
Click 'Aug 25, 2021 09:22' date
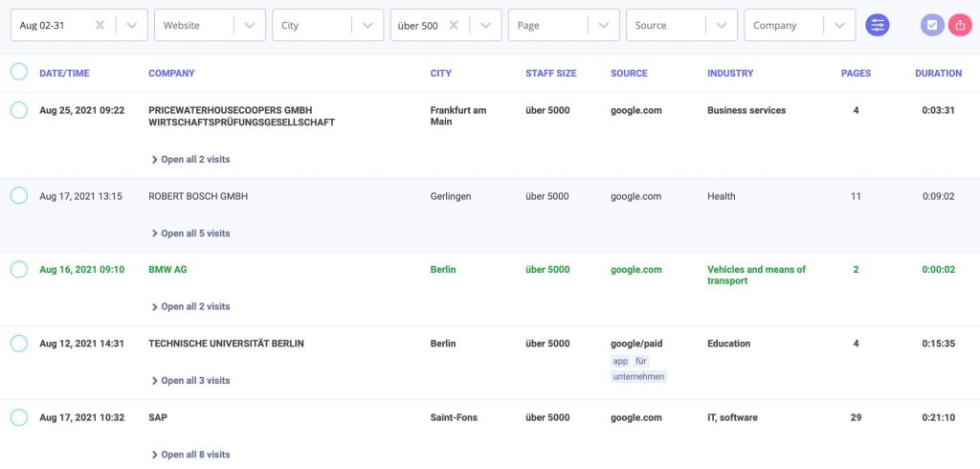(x=82, y=110)
